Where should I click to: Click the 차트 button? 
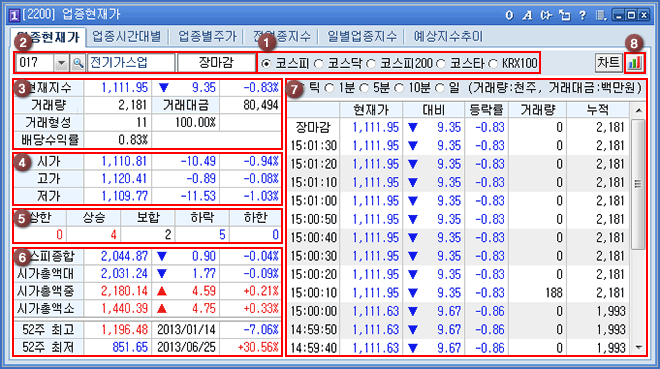tap(609, 63)
